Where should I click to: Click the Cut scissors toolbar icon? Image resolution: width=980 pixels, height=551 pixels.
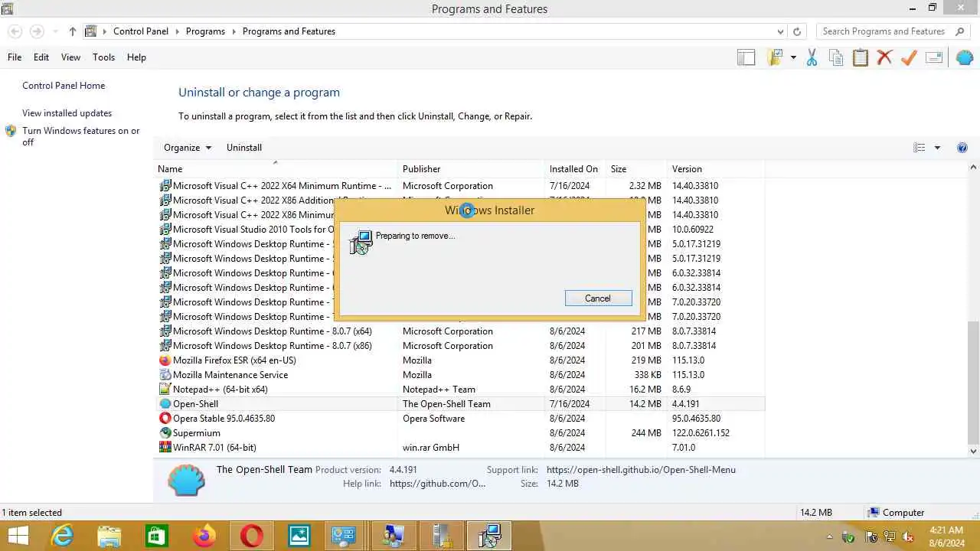pyautogui.click(x=812, y=57)
